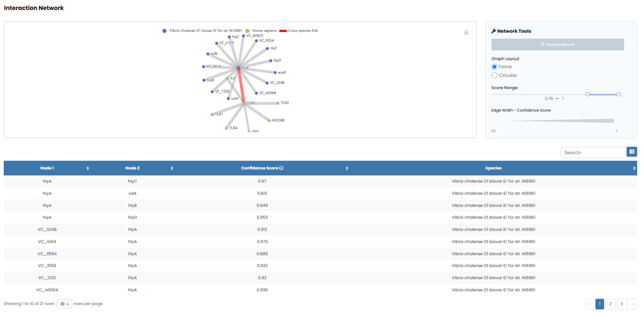The width and height of the screenshot is (644, 315).
Task: Click the Redraw Network button
Action: 557,45
